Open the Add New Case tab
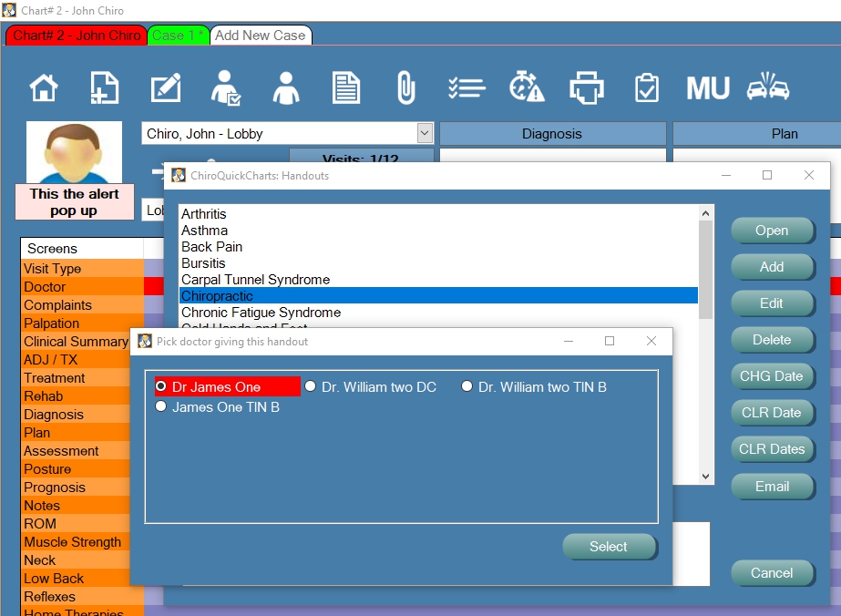 (x=261, y=36)
